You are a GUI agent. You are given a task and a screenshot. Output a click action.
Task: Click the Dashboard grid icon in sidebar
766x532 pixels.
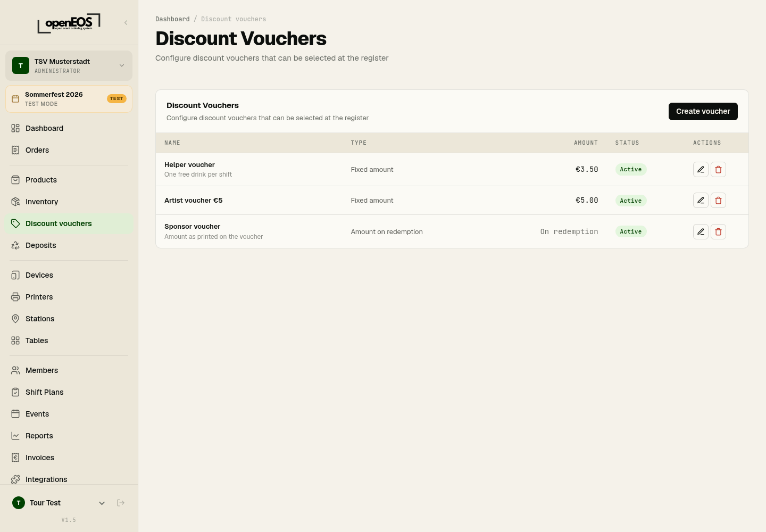[x=15, y=128]
